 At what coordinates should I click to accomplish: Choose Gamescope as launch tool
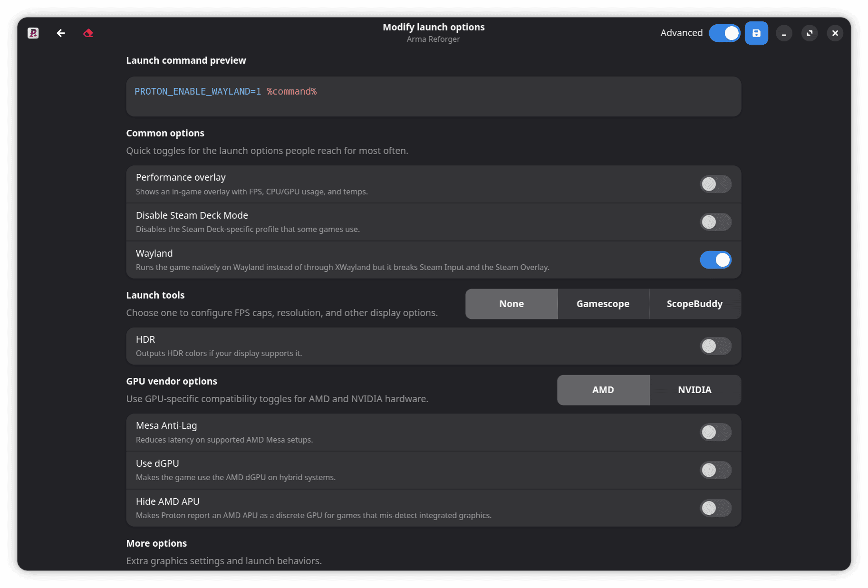[603, 304]
